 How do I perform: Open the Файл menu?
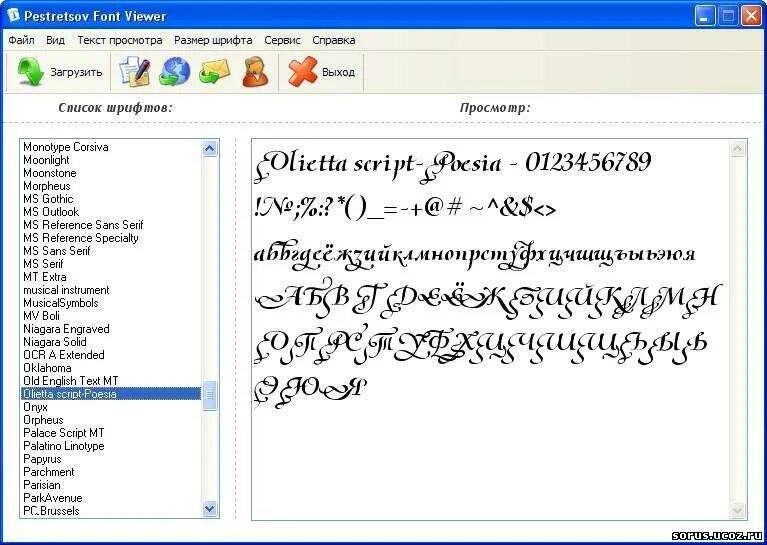(22, 40)
